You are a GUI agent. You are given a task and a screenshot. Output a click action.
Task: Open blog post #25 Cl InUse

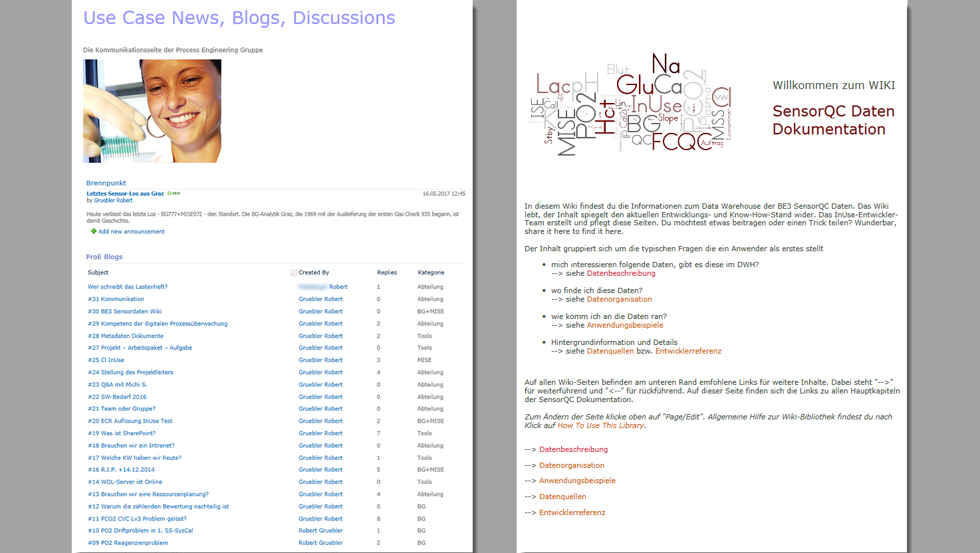click(x=106, y=360)
